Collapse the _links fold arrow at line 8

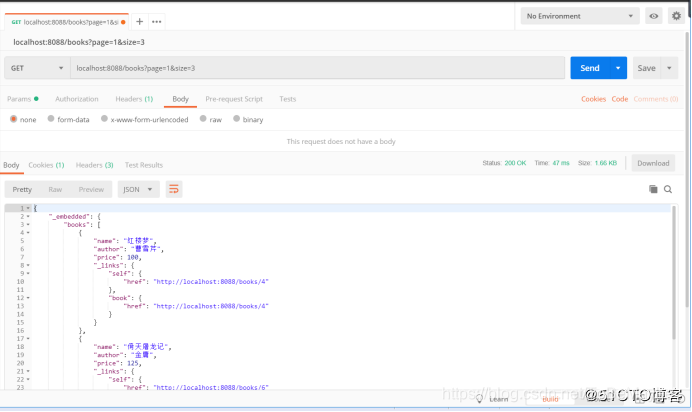(x=28, y=266)
